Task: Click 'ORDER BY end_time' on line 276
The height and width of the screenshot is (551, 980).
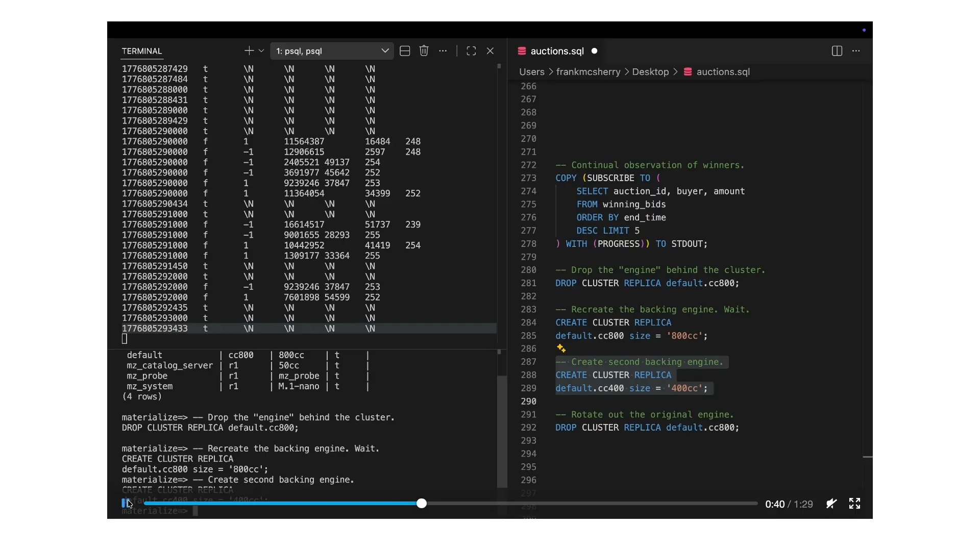Action: (621, 217)
